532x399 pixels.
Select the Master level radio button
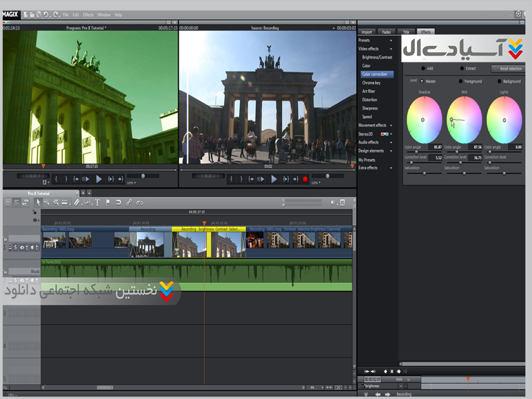pos(422,81)
